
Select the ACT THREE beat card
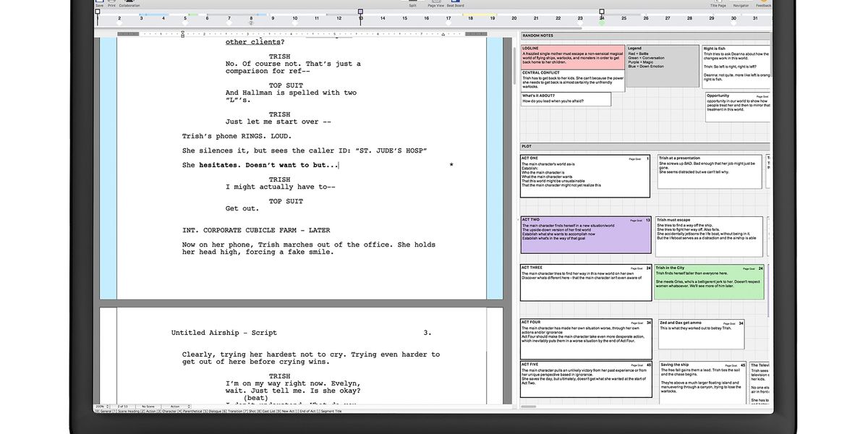[x=586, y=281]
